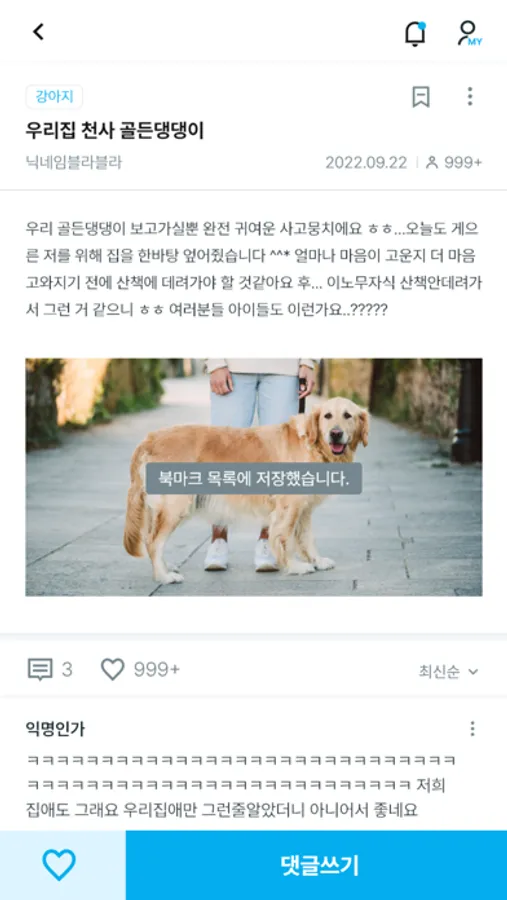The width and height of the screenshot is (507, 900).
Task: Open author 닉네임블라블라 profile
Action: pos(74,162)
